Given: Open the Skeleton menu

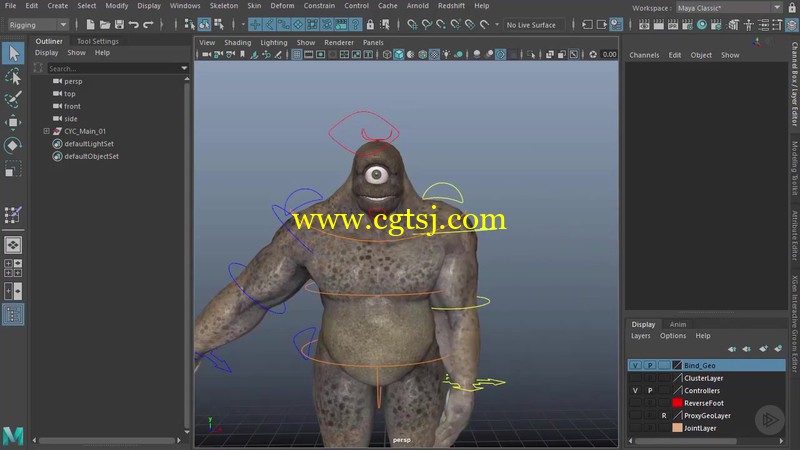Looking at the screenshot, I should pyautogui.click(x=223, y=6).
